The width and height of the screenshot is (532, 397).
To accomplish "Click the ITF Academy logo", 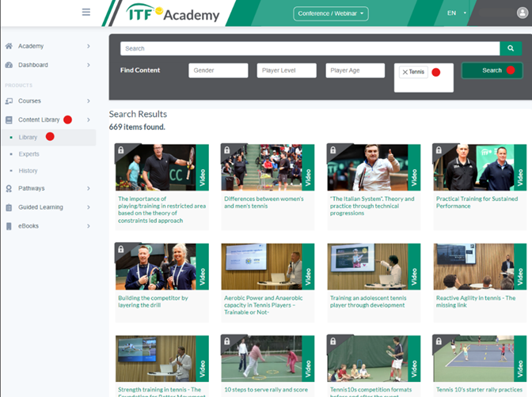I will pyautogui.click(x=173, y=13).
